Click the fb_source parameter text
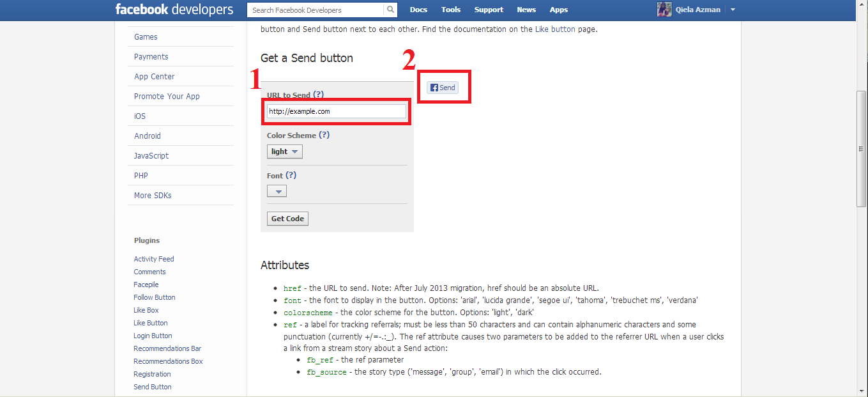 [x=326, y=372]
